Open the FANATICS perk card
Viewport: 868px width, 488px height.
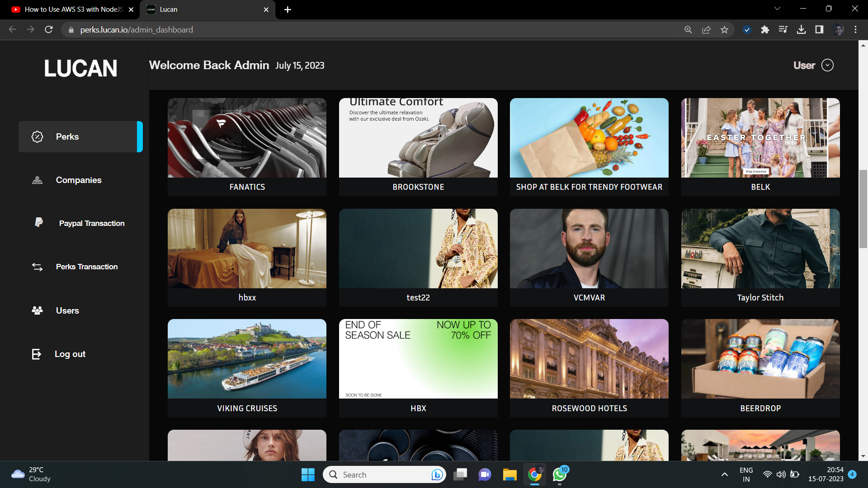(x=247, y=147)
